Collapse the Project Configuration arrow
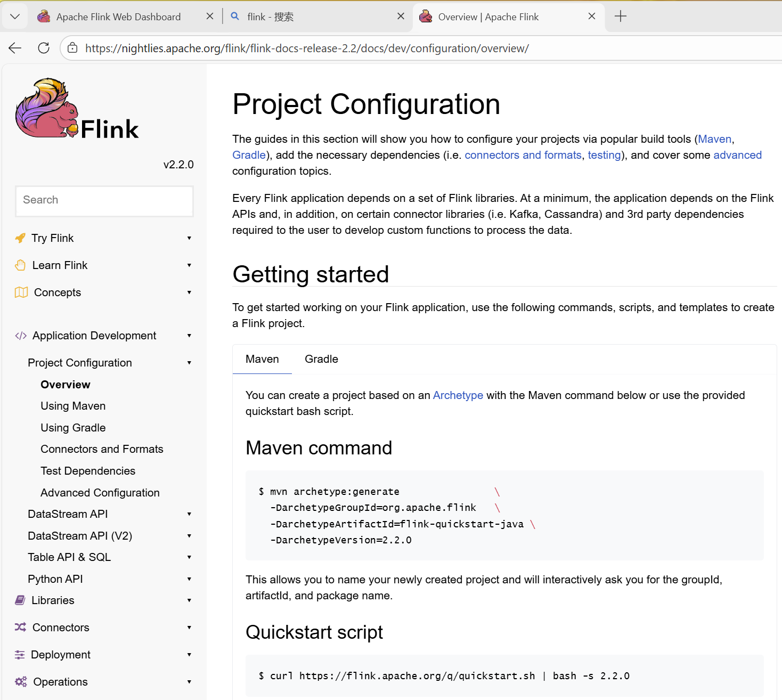 189,363
